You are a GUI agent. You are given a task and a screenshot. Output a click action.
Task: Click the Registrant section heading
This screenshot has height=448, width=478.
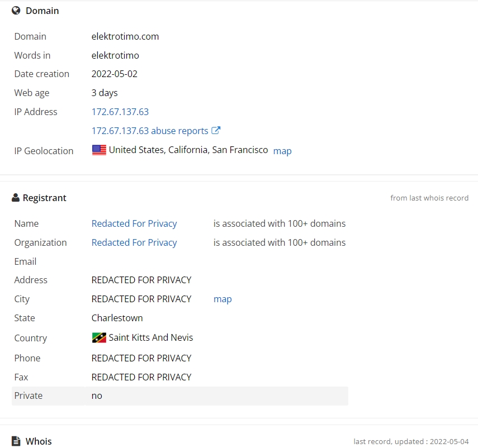coord(45,198)
